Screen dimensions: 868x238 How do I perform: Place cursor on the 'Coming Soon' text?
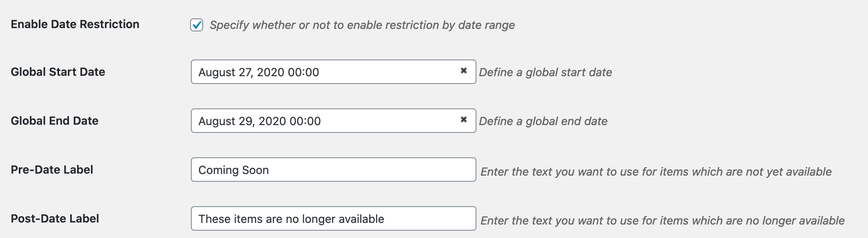point(233,170)
